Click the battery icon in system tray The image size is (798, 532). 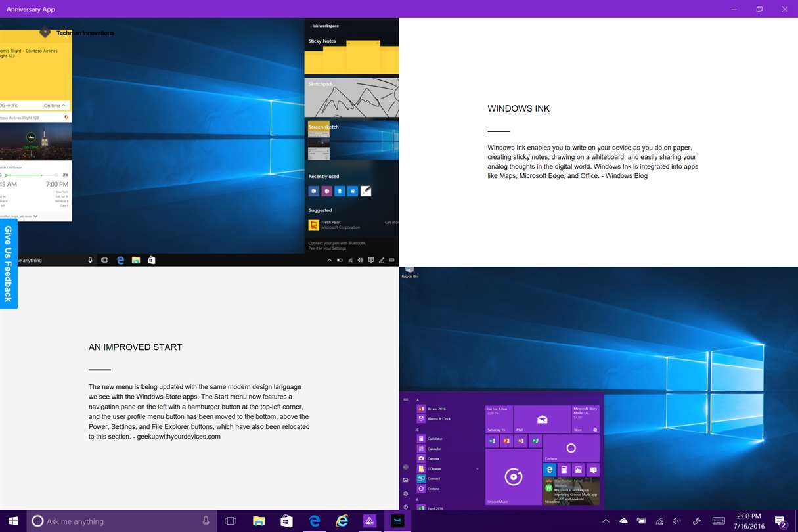coord(641,521)
